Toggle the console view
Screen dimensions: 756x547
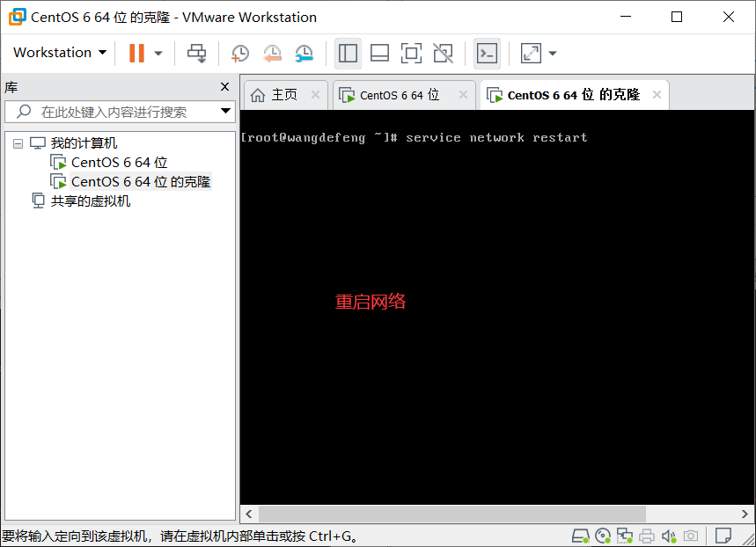click(487, 53)
